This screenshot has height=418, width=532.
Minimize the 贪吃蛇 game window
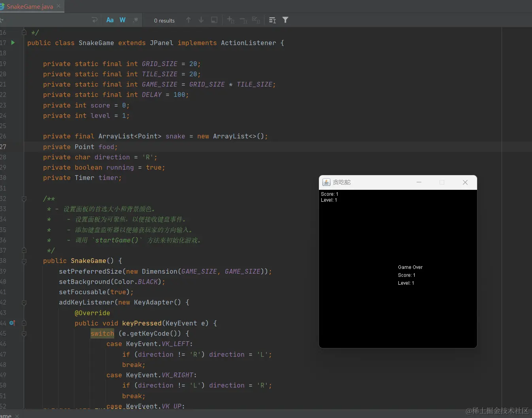click(419, 182)
